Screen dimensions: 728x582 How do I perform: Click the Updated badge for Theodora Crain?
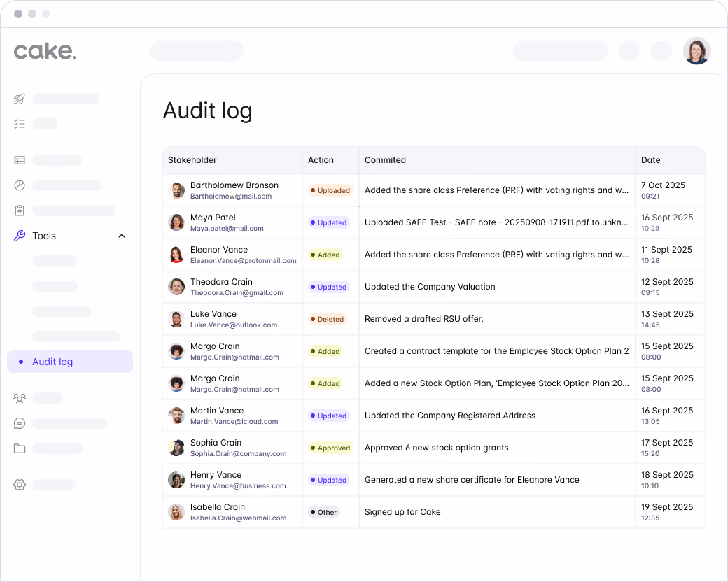click(x=329, y=287)
